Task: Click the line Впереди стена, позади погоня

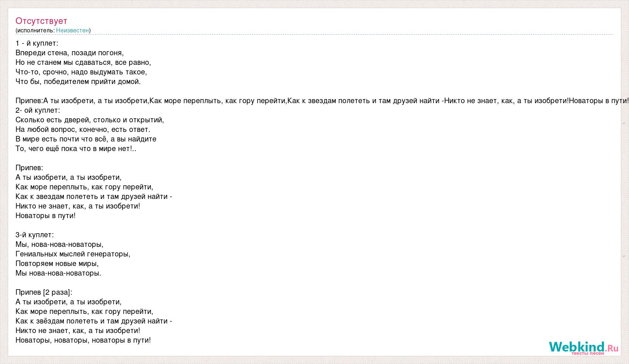Action: [x=70, y=53]
